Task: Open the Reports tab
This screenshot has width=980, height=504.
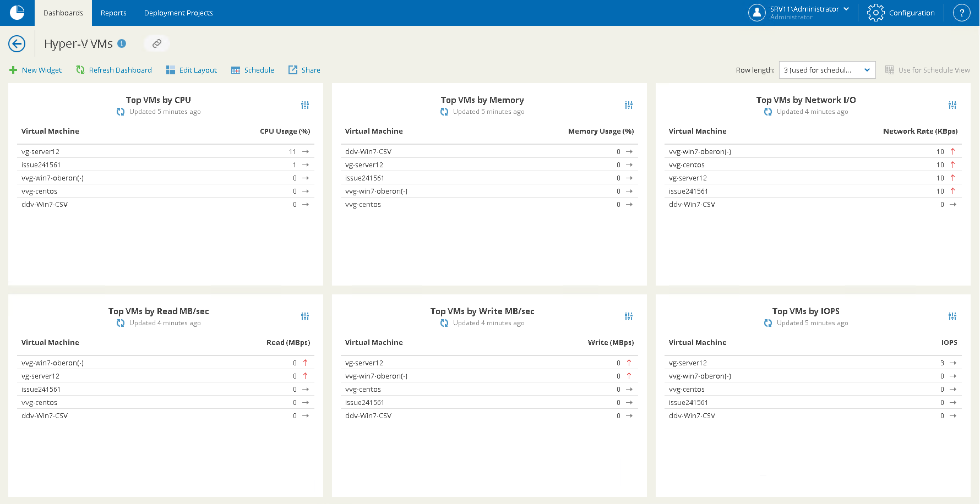Action: point(113,13)
